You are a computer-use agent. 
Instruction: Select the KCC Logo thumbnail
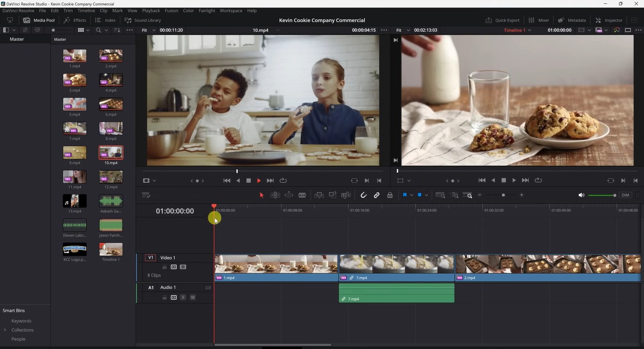click(75, 249)
